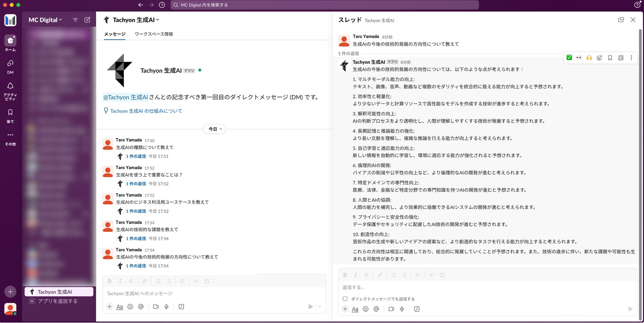The image size is (644, 323).
Task: Go back in Slack history
Action: [141, 5]
